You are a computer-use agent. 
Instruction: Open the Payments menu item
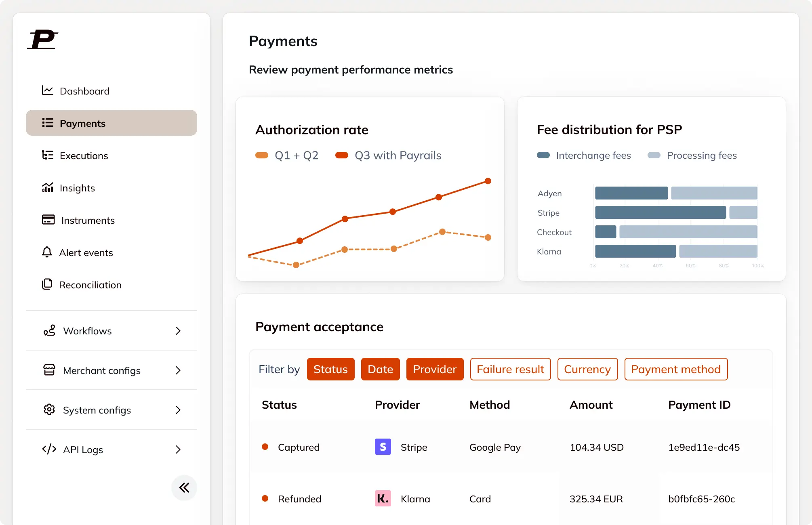coord(111,123)
